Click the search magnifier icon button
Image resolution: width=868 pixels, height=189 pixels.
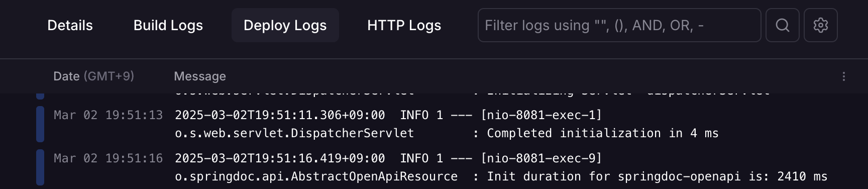click(x=782, y=25)
